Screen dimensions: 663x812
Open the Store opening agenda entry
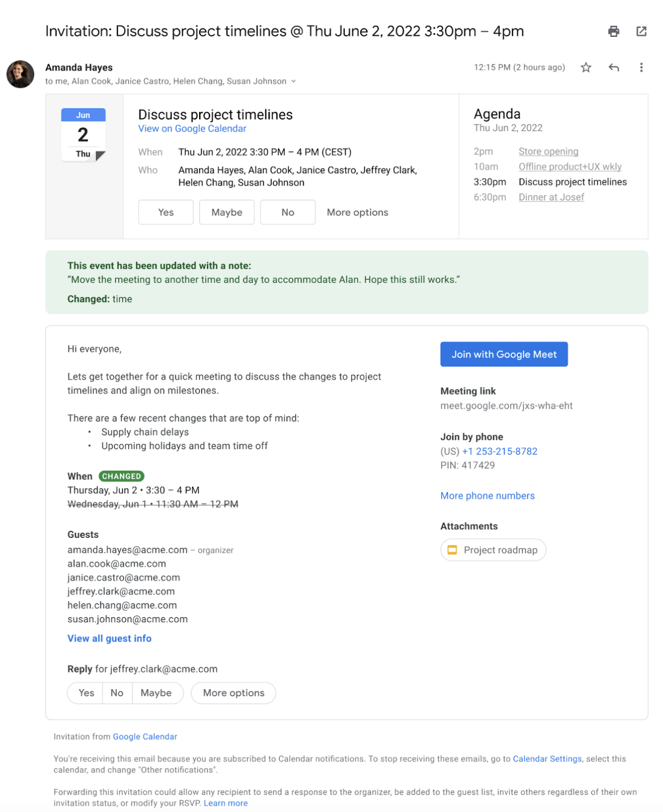(x=548, y=151)
